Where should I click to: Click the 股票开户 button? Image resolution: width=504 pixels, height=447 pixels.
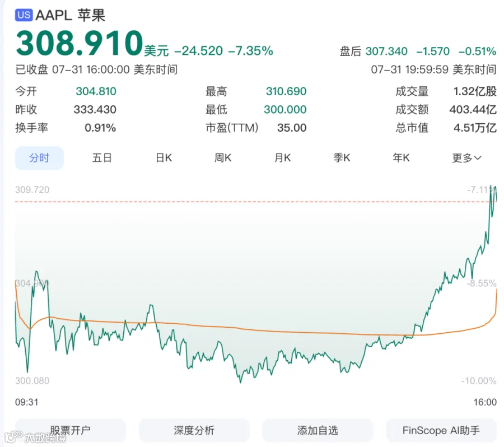pos(71,430)
